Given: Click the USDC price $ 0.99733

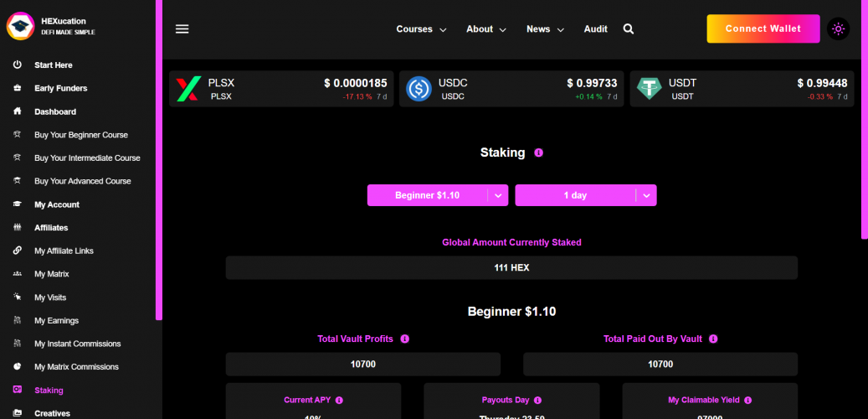Looking at the screenshot, I should [592, 83].
